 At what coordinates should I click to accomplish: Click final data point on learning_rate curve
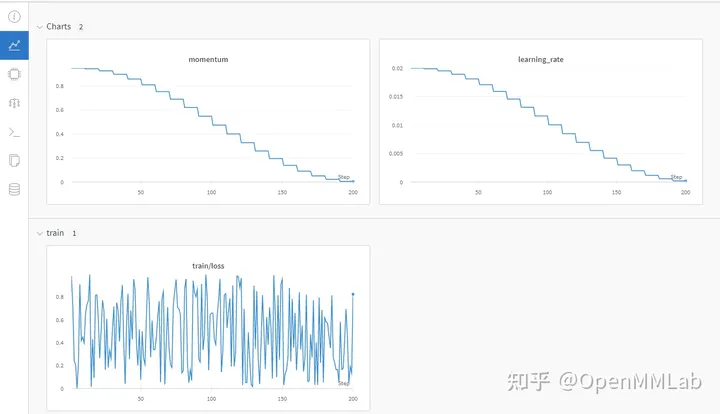(686, 181)
